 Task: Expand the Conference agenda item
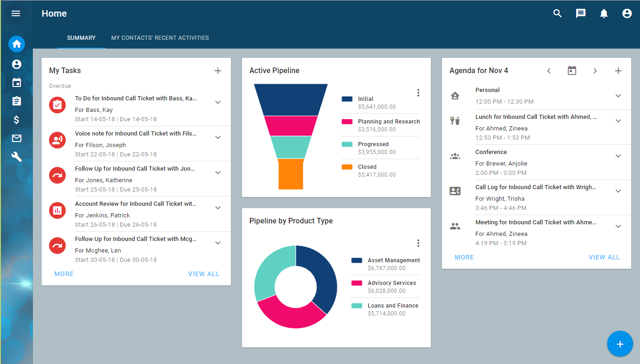click(618, 156)
